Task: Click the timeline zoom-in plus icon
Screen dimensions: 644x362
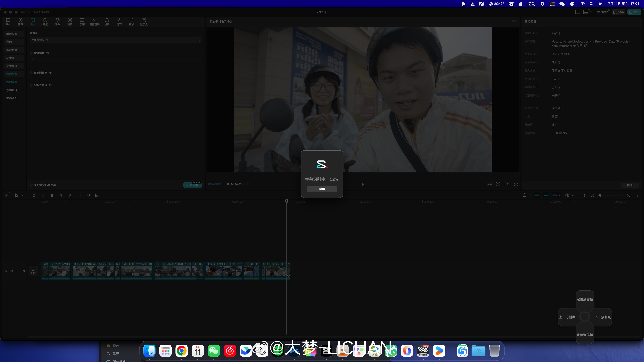Action: pos(629,195)
